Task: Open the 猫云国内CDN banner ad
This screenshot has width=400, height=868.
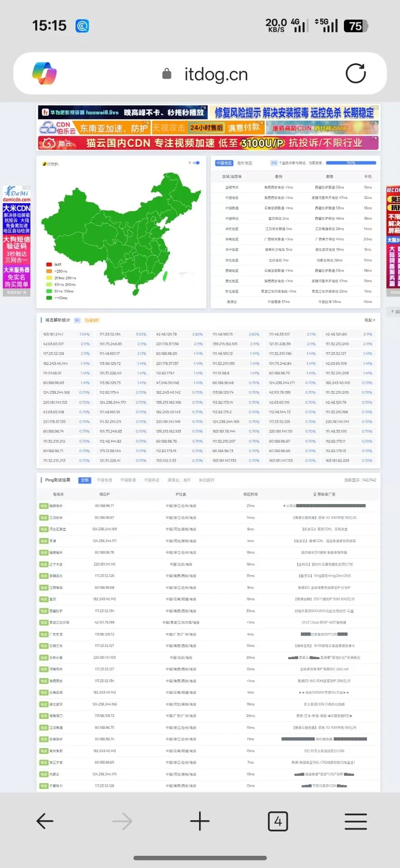Action: (x=208, y=143)
